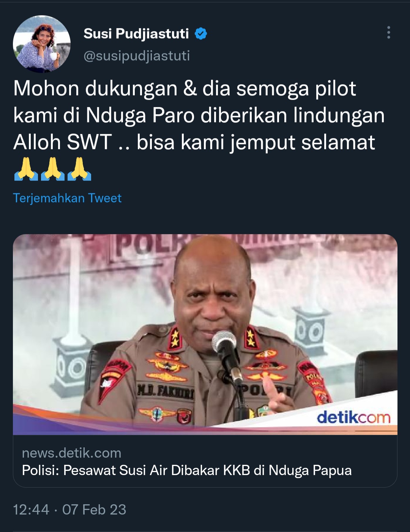This screenshot has height=532, width=410.
Task: Tap the last praying hands emoji
Action: click(79, 169)
